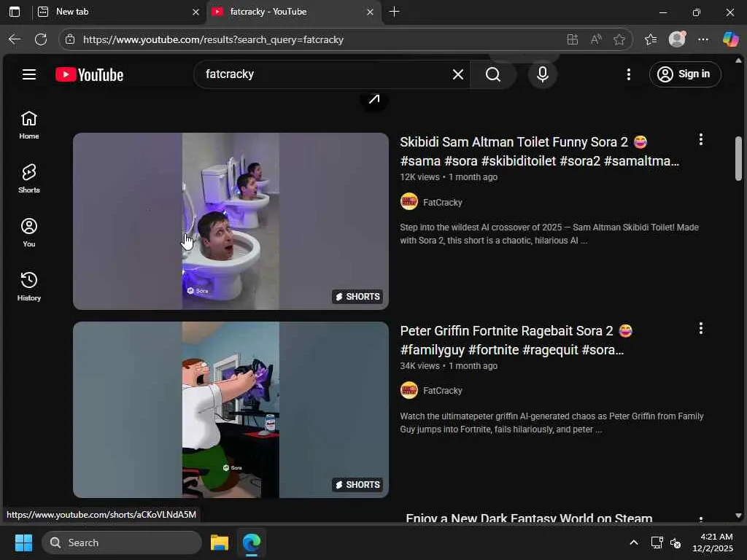Screen dimensions: 747x560
Task: Click the scrollbar up arrow
Action: [738, 61]
